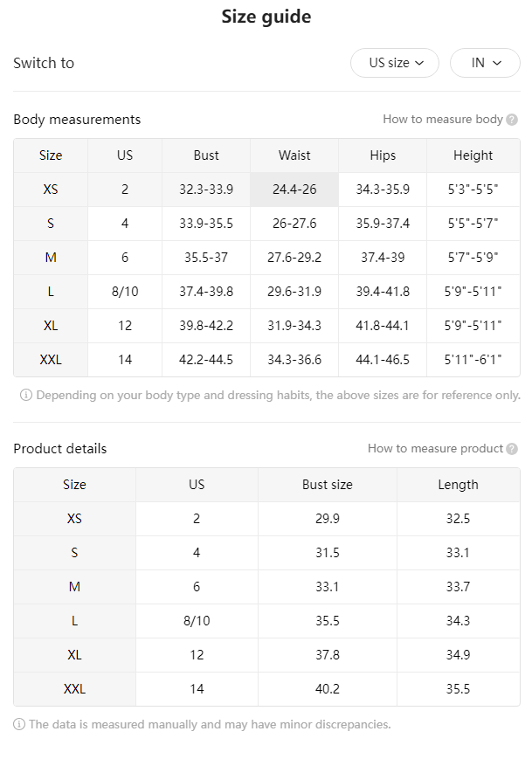
Task: Click the XXL size cell in product details
Action: tap(74, 689)
